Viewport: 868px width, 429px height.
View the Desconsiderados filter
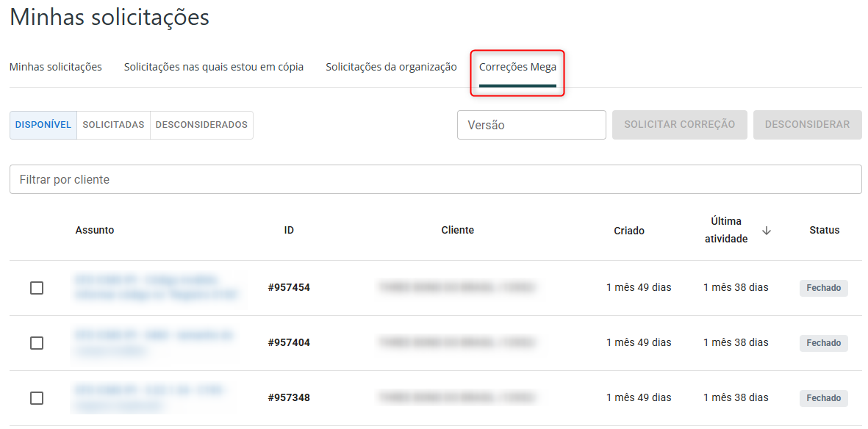tap(201, 125)
